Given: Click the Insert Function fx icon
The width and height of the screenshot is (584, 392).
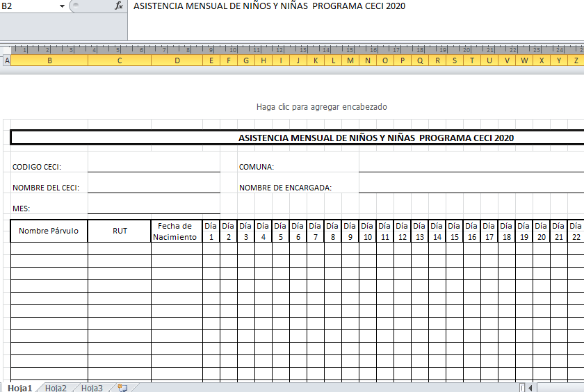Looking at the screenshot, I should coord(119,6).
